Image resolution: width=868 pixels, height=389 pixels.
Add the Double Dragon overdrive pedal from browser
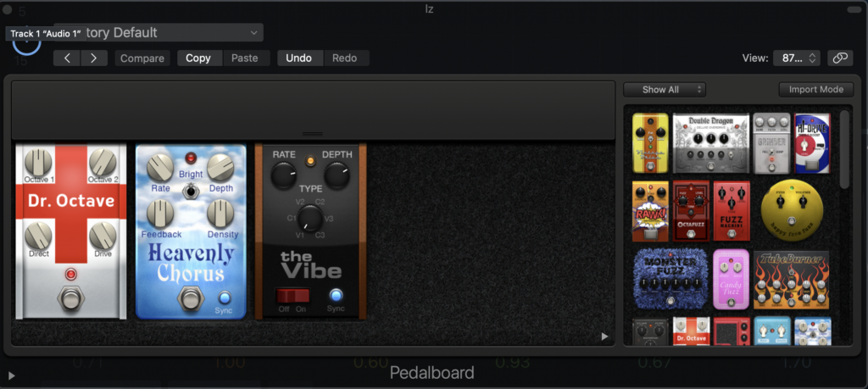711,143
